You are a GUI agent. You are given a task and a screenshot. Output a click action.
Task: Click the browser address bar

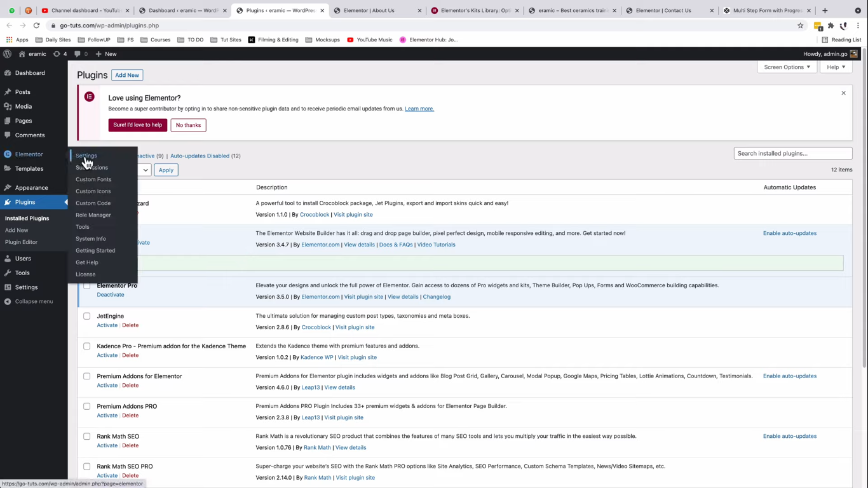(419, 25)
